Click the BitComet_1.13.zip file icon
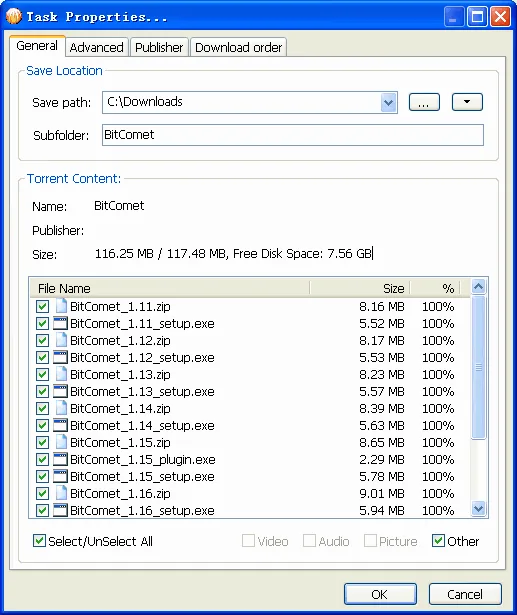 coord(61,374)
